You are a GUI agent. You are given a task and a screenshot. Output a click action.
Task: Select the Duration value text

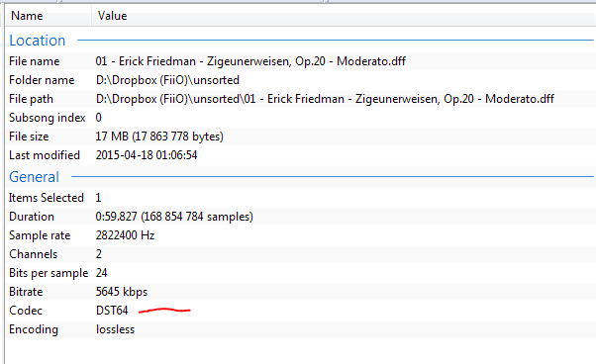click(x=174, y=217)
